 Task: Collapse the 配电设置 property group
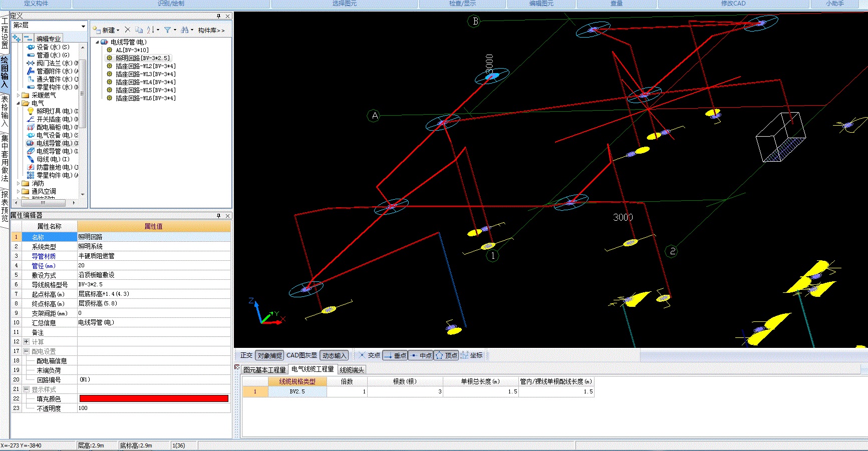[x=26, y=351]
